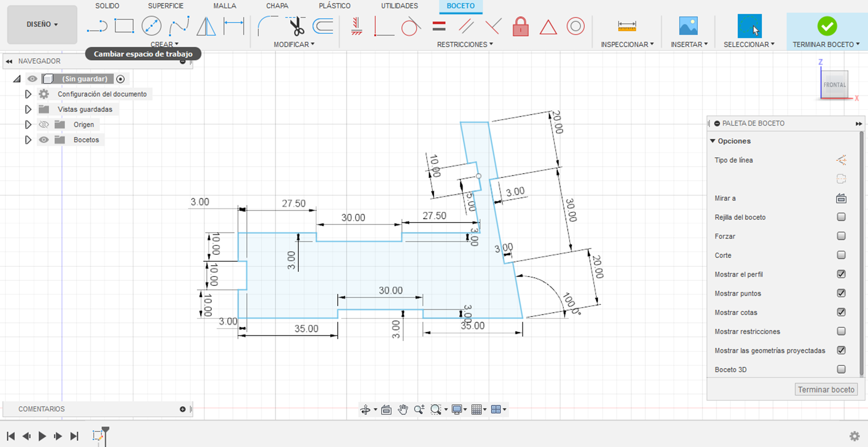Expand the Bocetos tree node
This screenshot has width=868, height=447.
click(x=28, y=140)
